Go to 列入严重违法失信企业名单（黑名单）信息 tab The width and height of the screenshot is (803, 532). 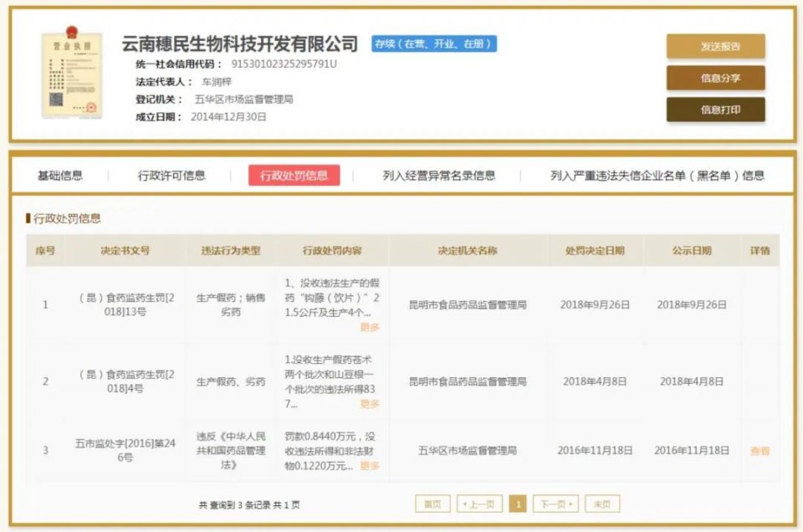coord(657,176)
